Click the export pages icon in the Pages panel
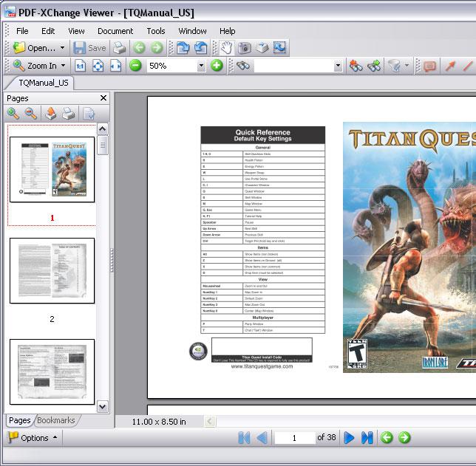 [x=51, y=113]
